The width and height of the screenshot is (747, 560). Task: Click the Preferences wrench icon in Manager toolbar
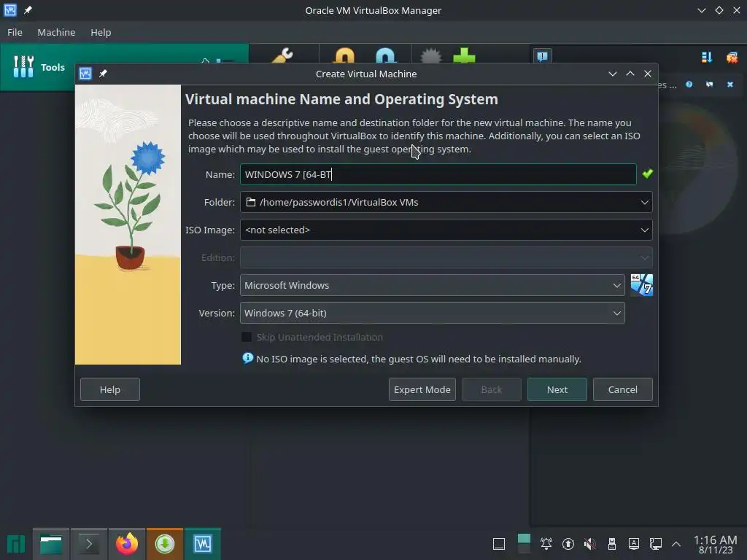282,55
